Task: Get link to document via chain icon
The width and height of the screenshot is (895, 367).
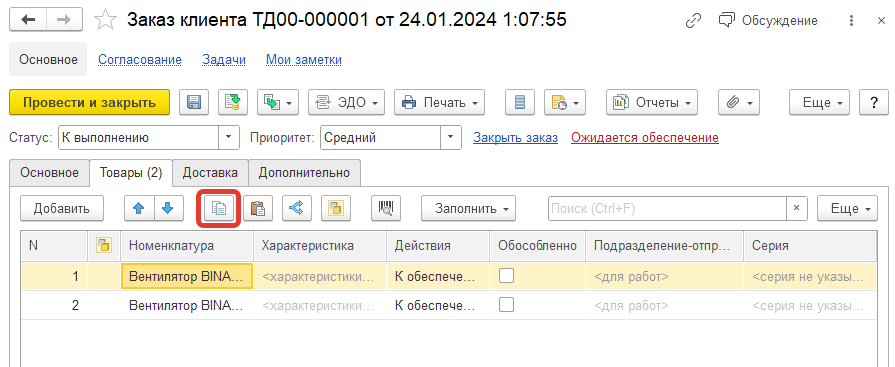Action: 693,21
